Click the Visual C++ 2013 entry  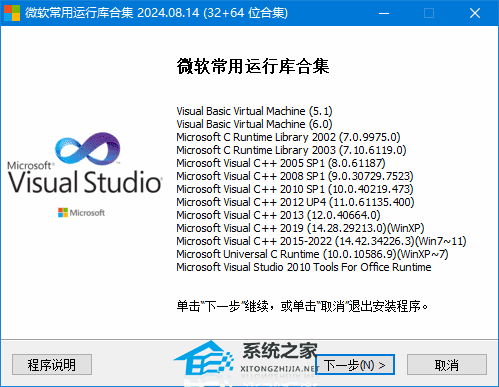pyautogui.click(x=278, y=215)
